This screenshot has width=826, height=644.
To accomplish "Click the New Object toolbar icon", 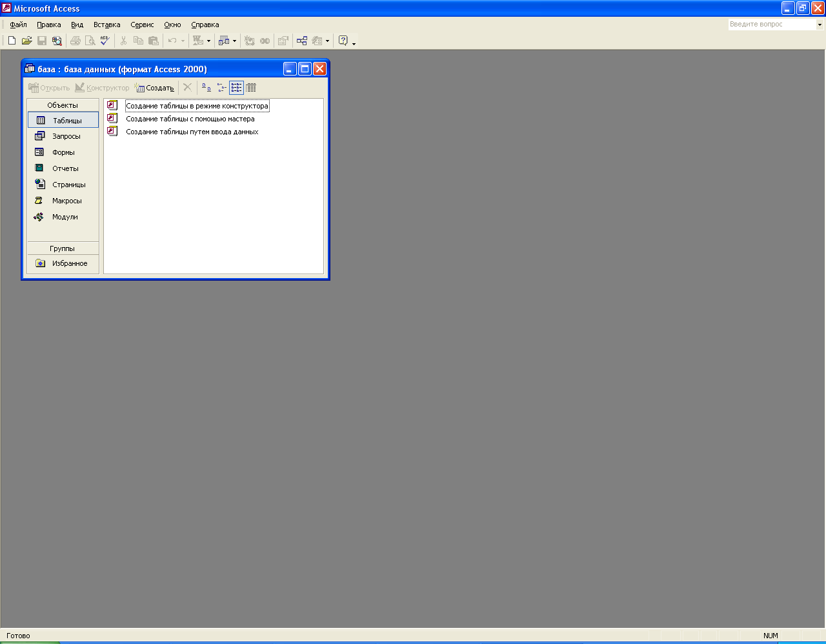I will pyautogui.click(x=317, y=41).
